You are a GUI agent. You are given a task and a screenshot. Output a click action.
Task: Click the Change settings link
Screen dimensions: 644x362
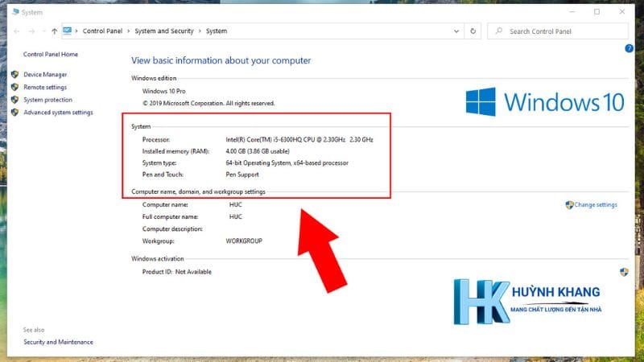[x=596, y=205]
